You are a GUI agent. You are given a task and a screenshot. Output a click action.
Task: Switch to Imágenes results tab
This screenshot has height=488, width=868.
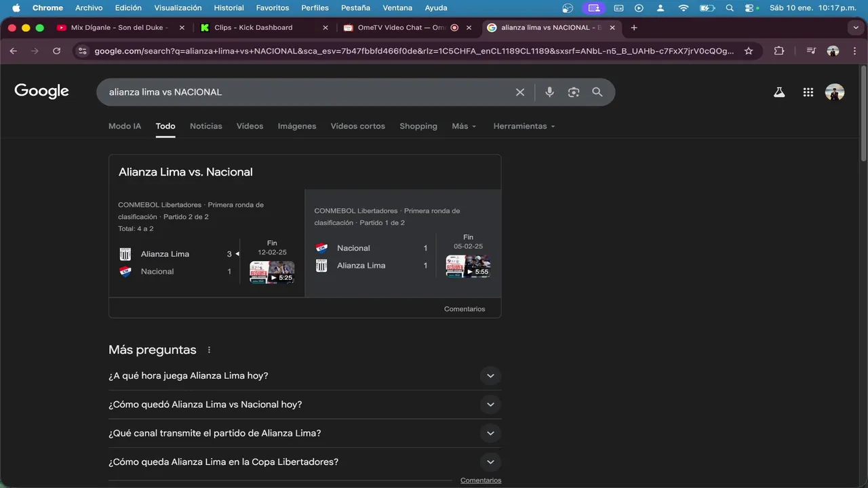pos(297,126)
